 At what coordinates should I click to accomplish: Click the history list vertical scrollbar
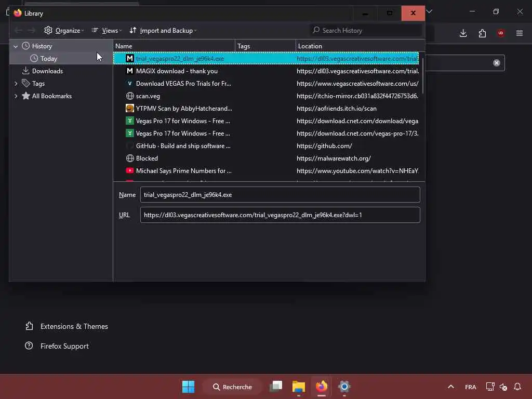pyautogui.click(x=423, y=76)
